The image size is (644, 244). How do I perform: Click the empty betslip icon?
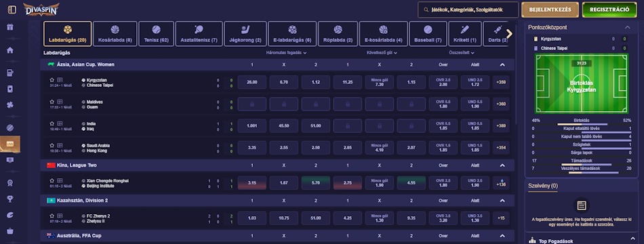point(582,205)
